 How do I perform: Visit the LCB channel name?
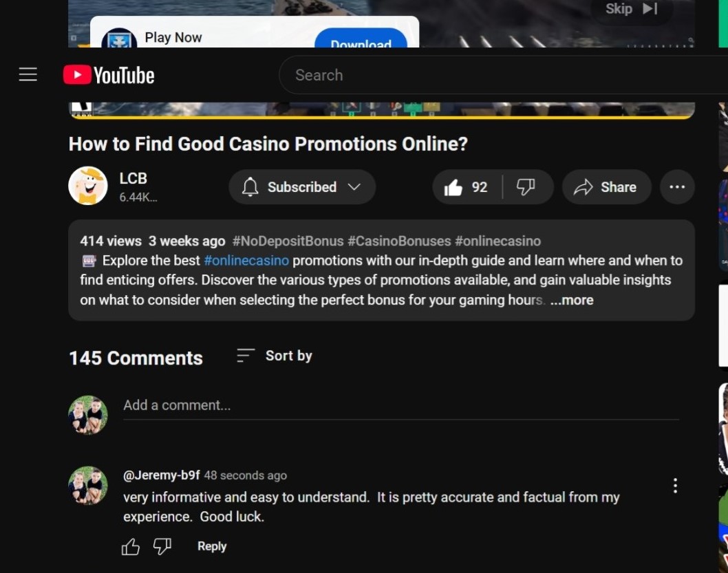tap(133, 178)
